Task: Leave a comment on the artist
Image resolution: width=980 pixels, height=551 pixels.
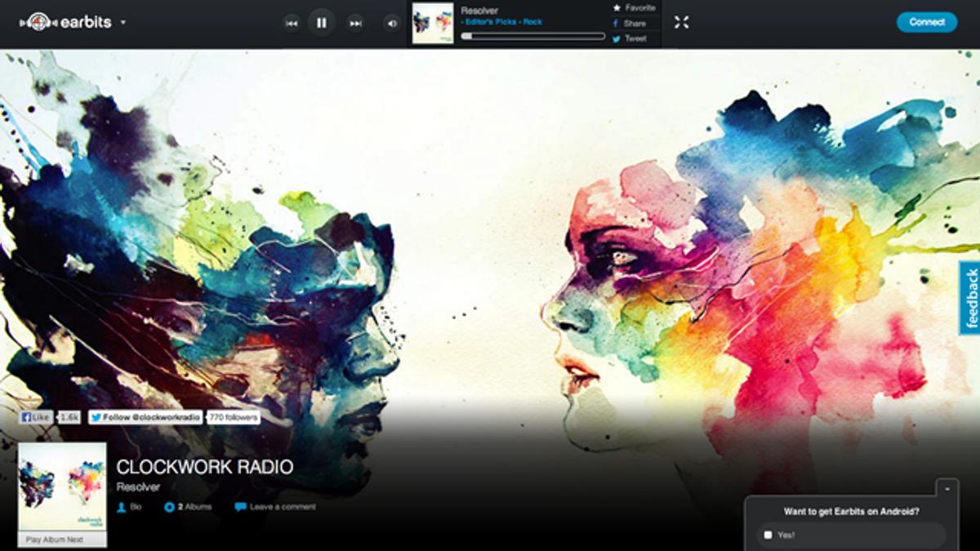Action: (x=275, y=507)
